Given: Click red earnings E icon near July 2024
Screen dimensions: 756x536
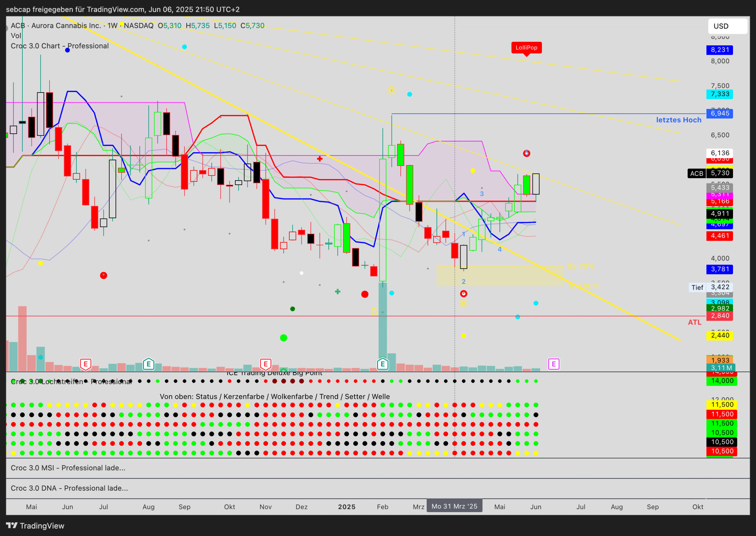Looking at the screenshot, I should pyautogui.click(x=86, y=364).
